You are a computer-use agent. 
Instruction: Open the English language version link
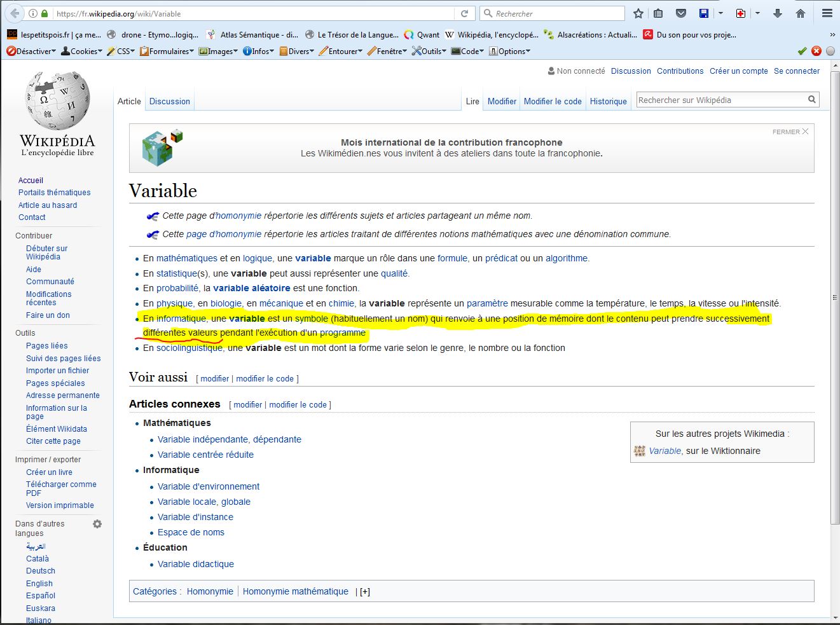[39, 583]
